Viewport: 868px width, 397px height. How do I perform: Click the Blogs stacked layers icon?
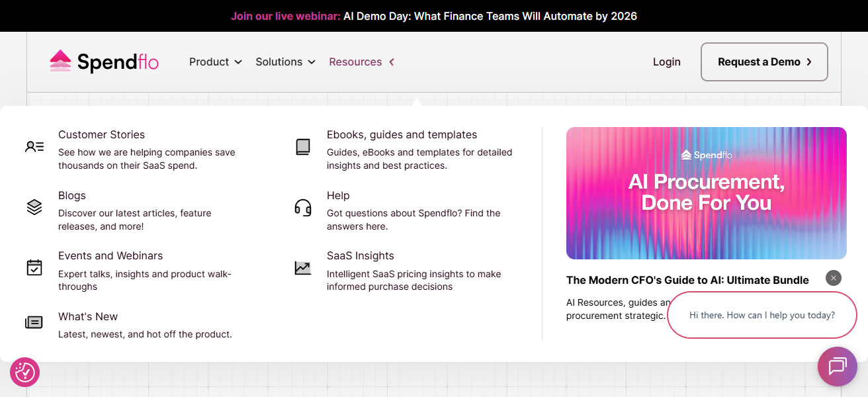tap(34, 207)
